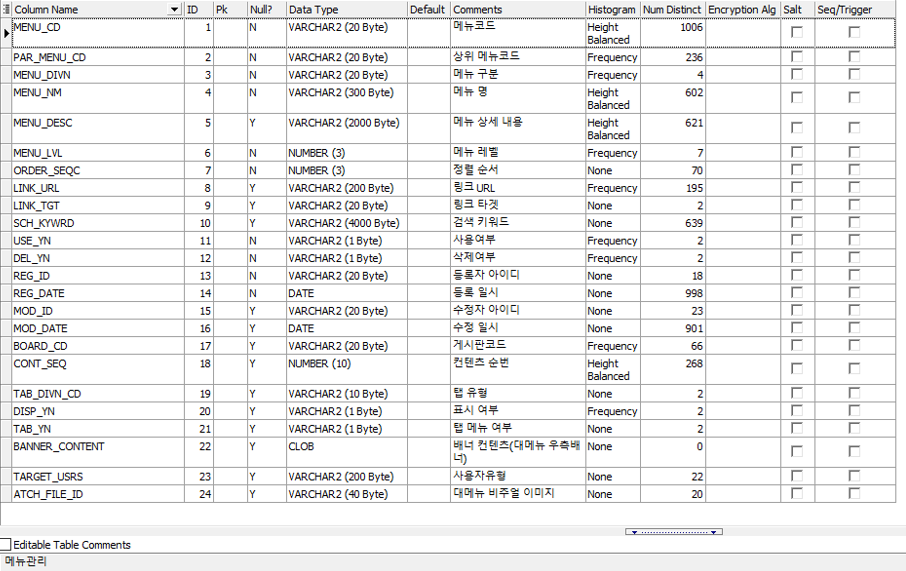Image resolution: width=906 pixels, height=571 pixels.
Task: Click the 1006 Num Distinct value
Action: pos(673,33)
